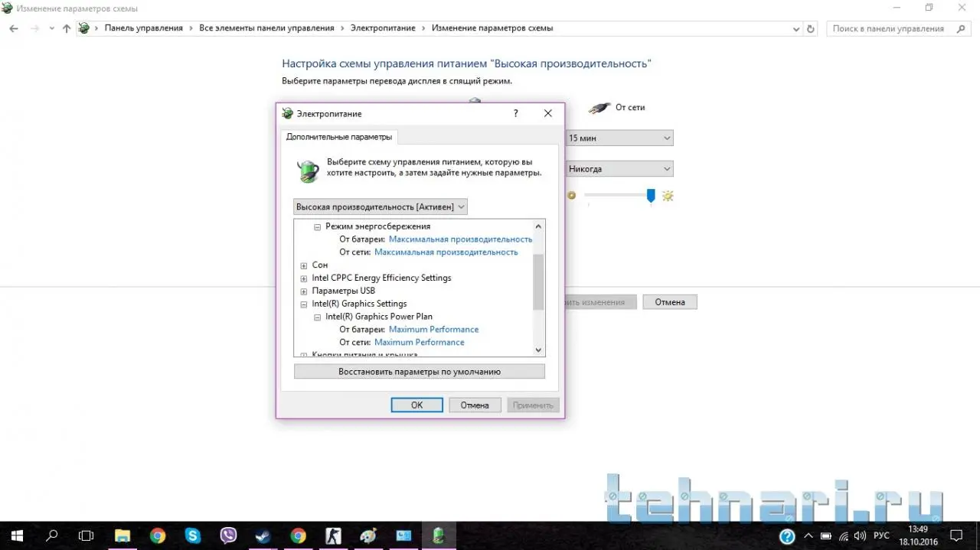Click the blue help icon in system tray
Viewport: 980px width, 550px height.
[x=787, y=536]
